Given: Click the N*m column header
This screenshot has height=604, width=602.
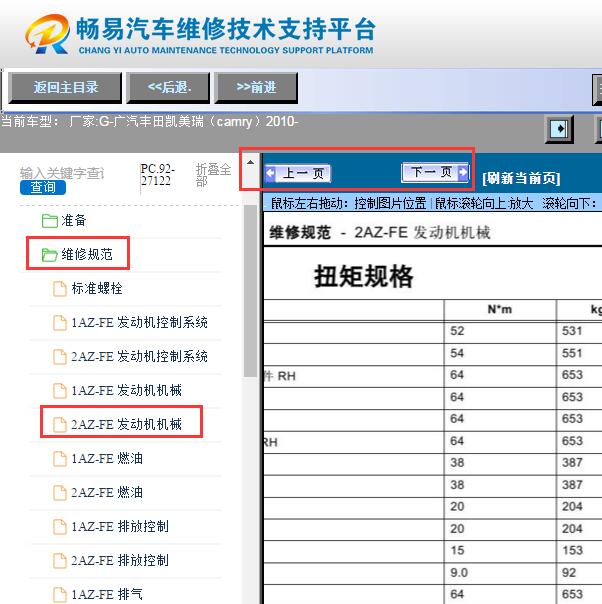Looking at the screenshot, I should [x=500, y=309].
